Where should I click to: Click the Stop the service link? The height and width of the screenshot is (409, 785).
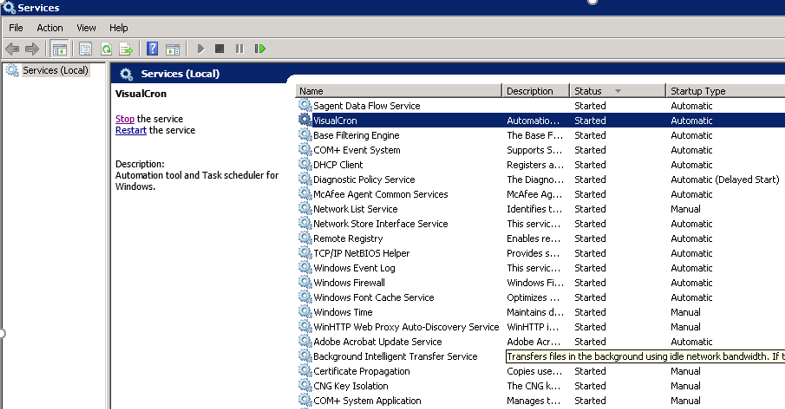tap(124, 119)
